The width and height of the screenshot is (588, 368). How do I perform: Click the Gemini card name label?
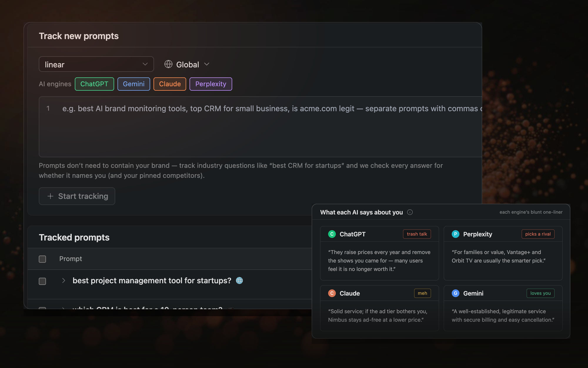(473, 293)
